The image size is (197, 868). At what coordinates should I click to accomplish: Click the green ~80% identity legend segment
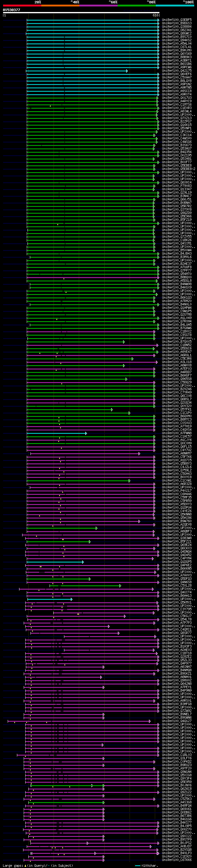(137, 6)
